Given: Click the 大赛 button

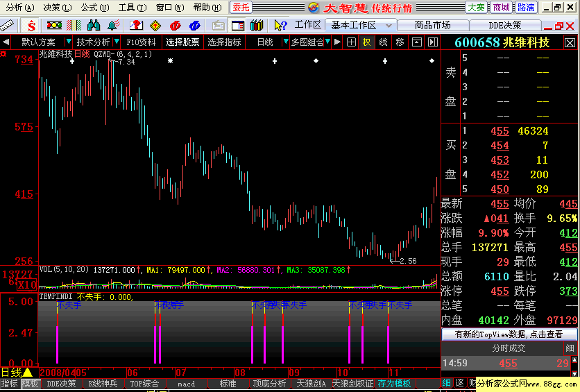Looking at the screenshot, I should (476, 8).
